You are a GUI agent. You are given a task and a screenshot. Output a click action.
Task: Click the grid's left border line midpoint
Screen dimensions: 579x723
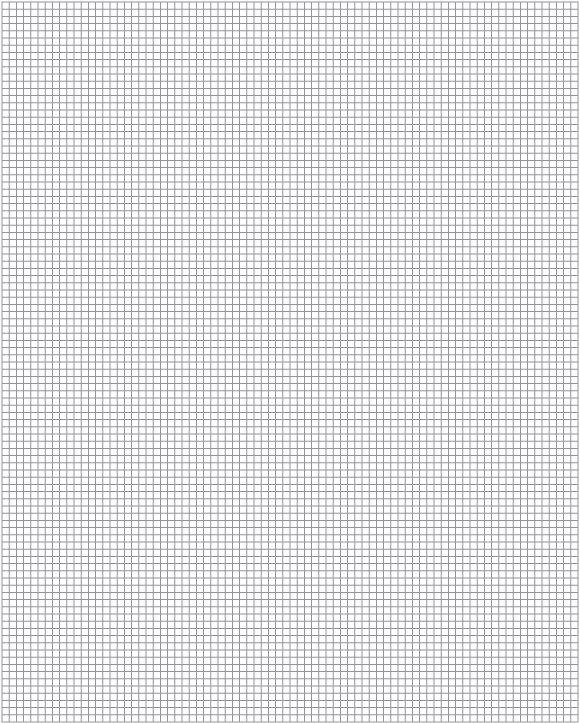[x=2, y=362]
